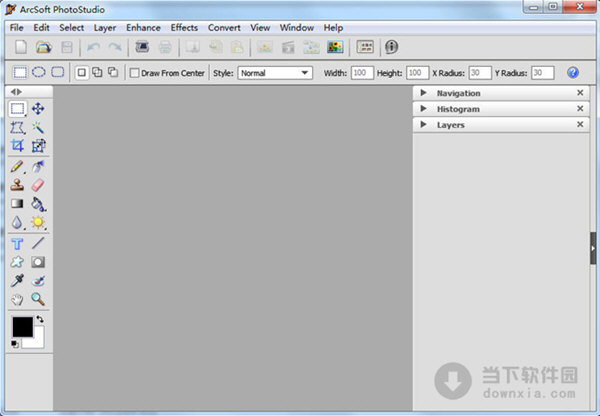Expand the Histogram panel
600x416 pixels.
point(423,109)
